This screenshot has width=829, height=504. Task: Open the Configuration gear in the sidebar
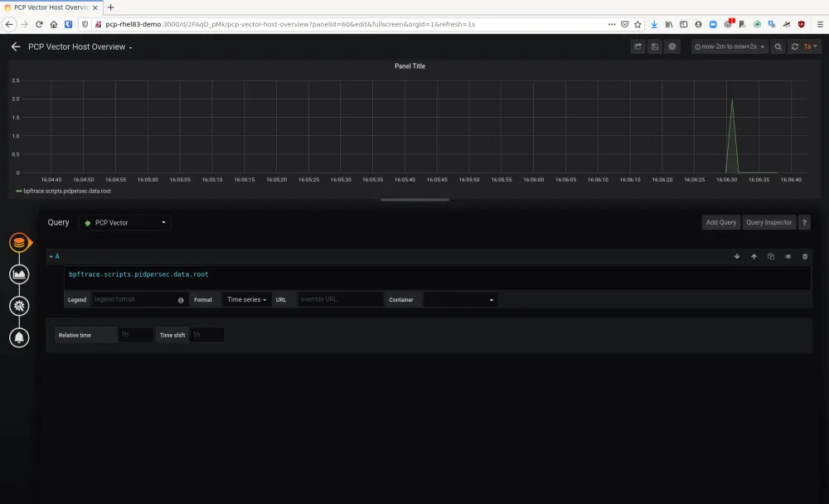pos(18,305)
